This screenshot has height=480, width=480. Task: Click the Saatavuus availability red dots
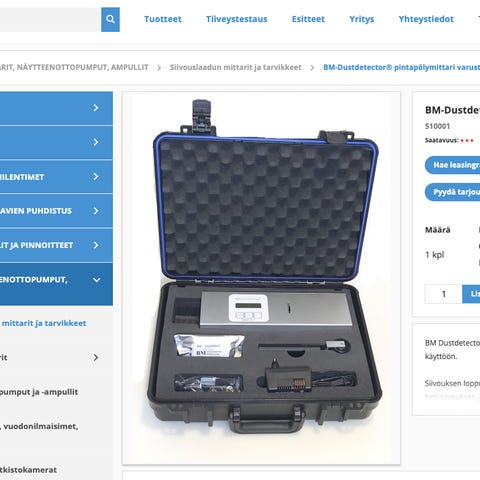[467, 141]
